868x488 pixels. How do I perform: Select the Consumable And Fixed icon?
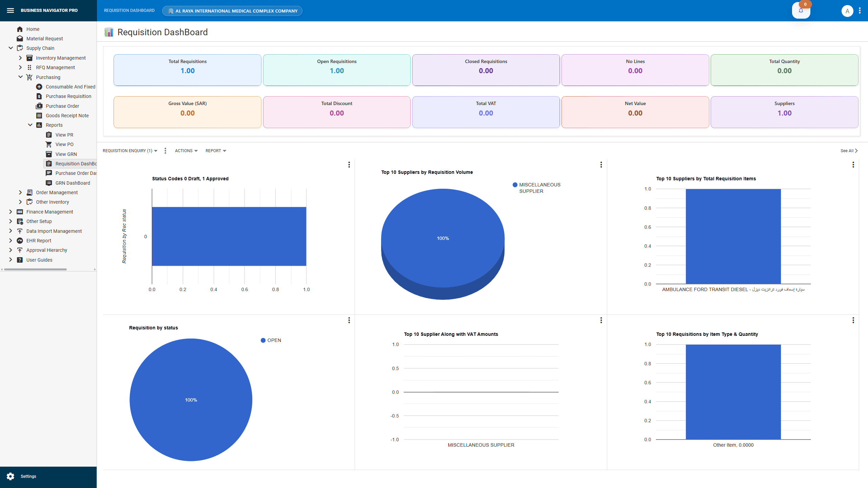click(39, 87)
